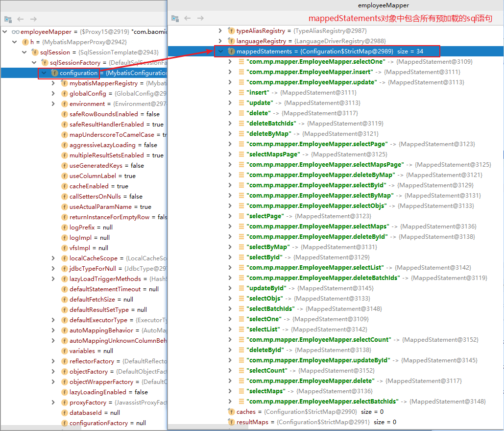
Task: Click the watch glasses icon beside employeeMapper
Action: coord(16,32)
